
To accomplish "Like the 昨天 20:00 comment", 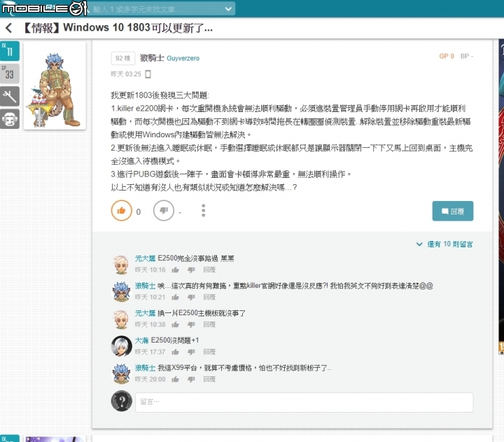I will point(175,380).
